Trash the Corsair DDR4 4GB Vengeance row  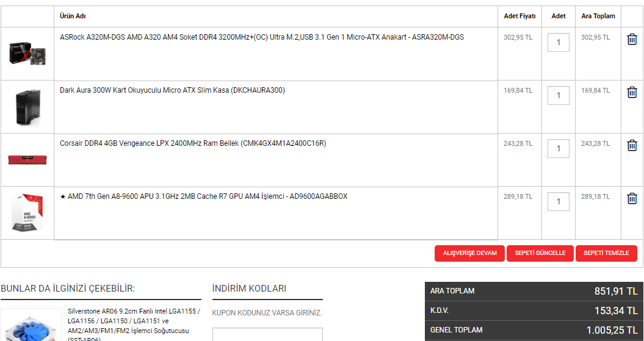coord(632,145)
